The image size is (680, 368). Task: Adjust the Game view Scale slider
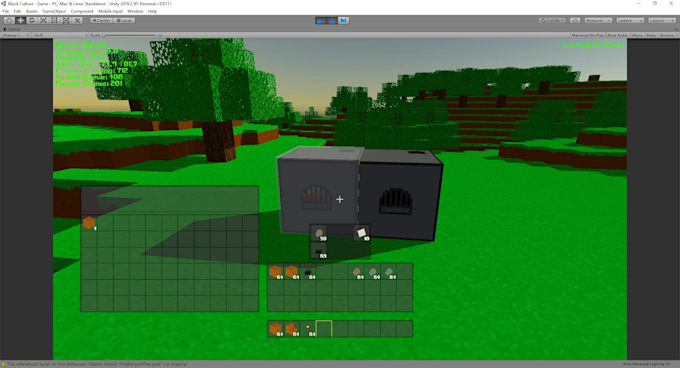129,35
